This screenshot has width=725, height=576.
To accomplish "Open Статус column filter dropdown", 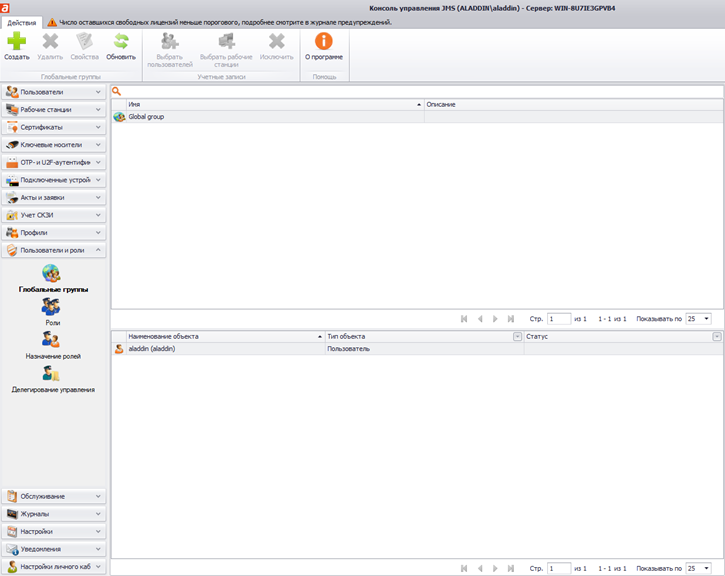I will tap(716, 337).
